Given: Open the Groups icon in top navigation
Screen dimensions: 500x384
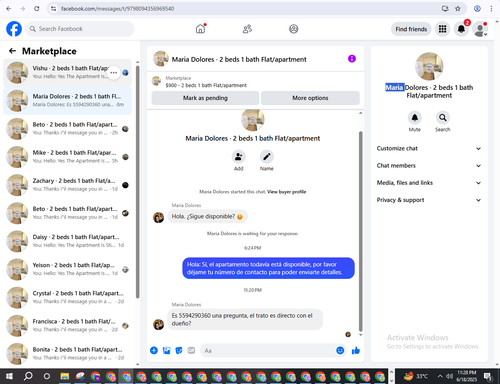Looking at the screenshot, I should coord(293,29).
